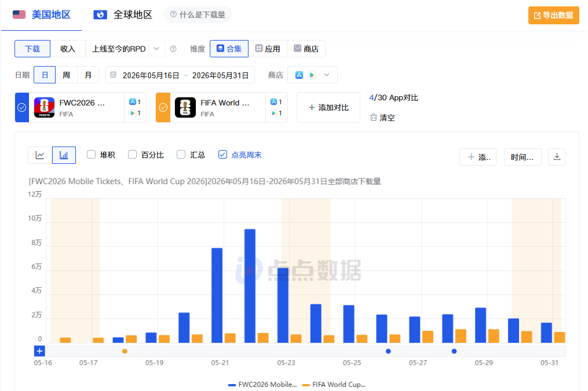This screenshot has height=391, width=588.
Task: Select 月 date granularity
Action: coord(88,75)
